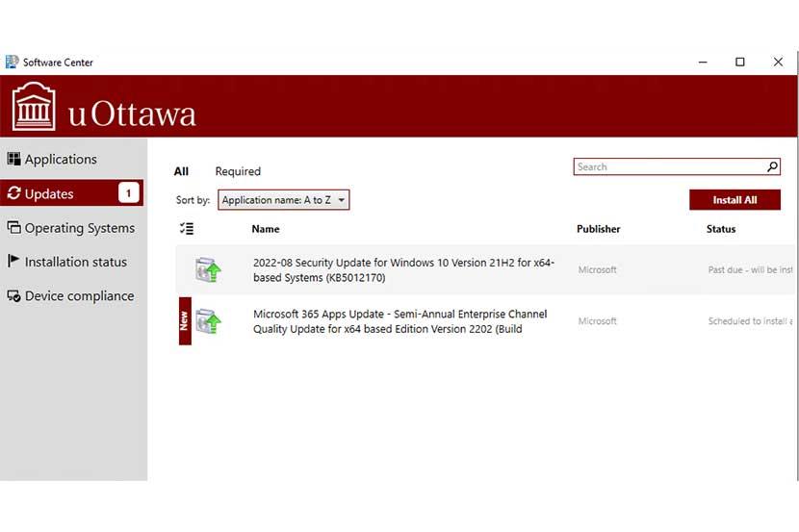Screen dimensions: 799x532
Task: Click the Microsoft 365 Apps Update icon
Action: coord(208,321)
